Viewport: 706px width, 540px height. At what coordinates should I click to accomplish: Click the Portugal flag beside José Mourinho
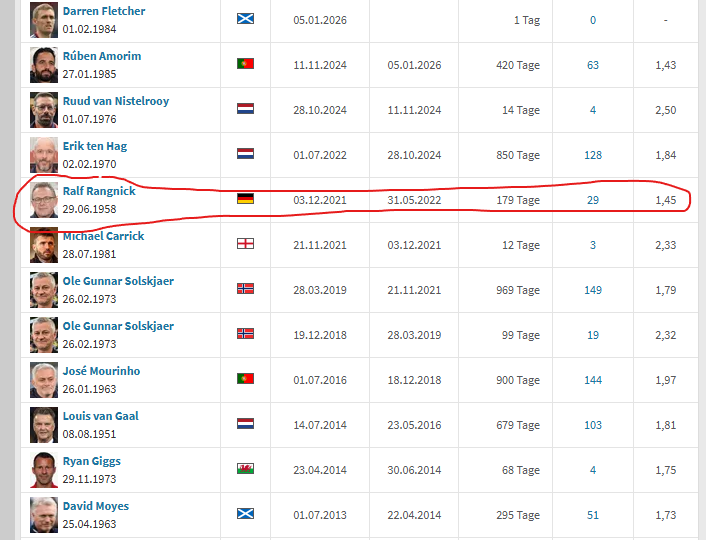(x=245, y=379)
